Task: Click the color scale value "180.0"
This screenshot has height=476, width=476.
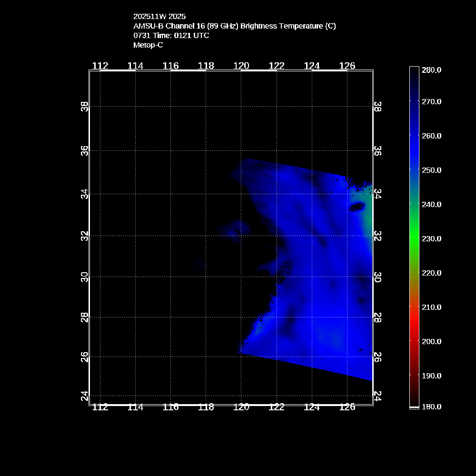Action: (431, 407)
